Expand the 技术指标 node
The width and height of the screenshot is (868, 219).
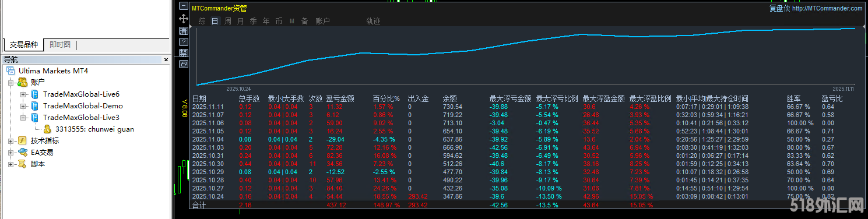click(11, 141)
